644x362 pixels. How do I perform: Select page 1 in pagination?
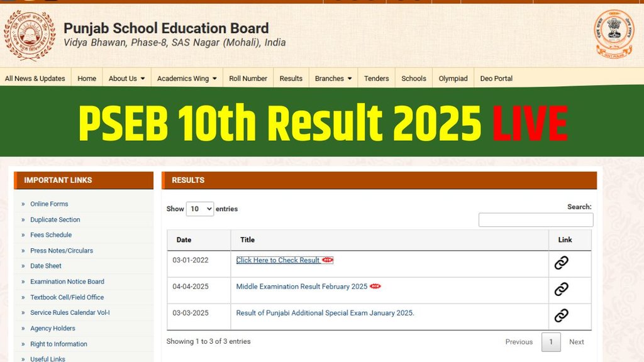pos(551,342)
